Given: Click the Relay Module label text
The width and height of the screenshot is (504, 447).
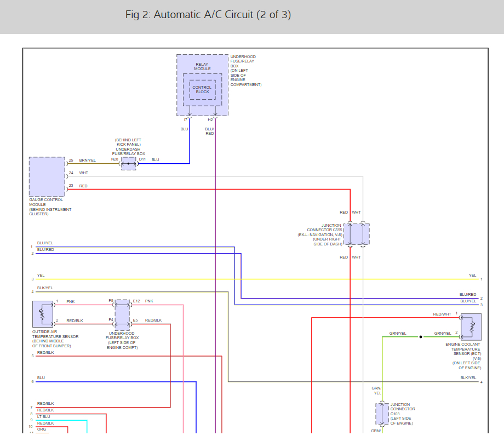Looking at the screenshot, I should [x=202, y=67].
